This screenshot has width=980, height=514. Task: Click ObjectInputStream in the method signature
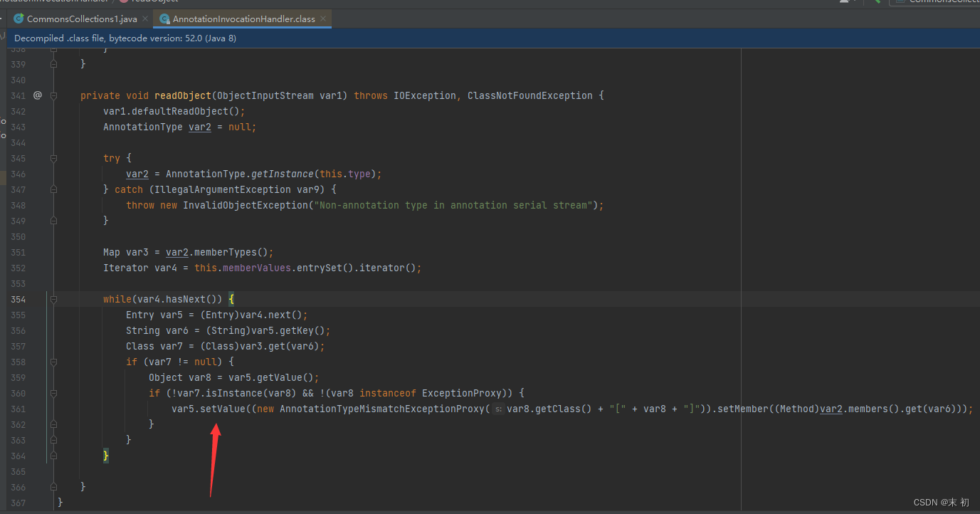coord(265,95)
